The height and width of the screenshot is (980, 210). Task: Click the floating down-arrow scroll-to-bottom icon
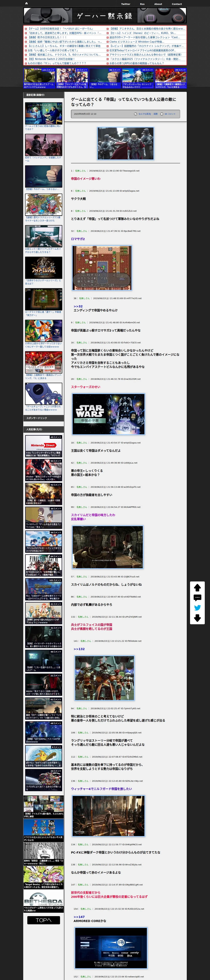[197, 618]
